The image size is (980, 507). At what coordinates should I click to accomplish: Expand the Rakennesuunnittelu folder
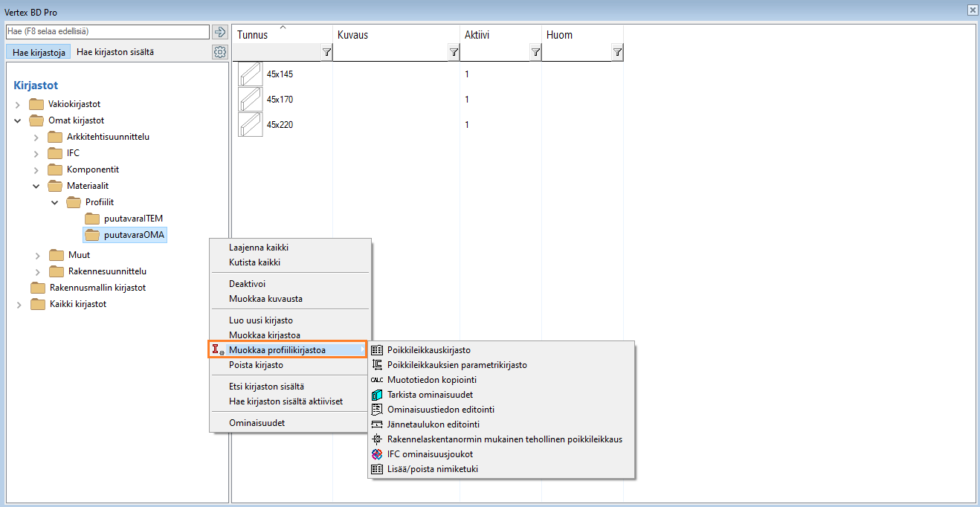click(x=37, y=271)
